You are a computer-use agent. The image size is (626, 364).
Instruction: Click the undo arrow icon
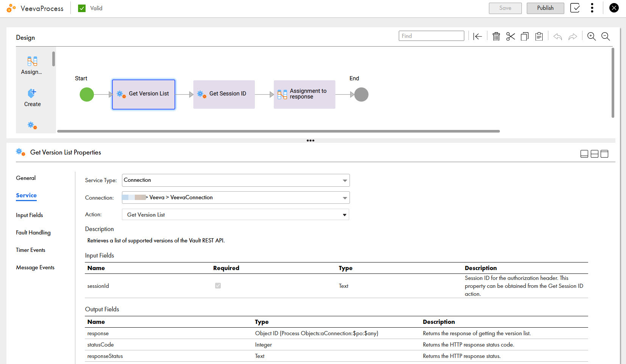[557, 37]
